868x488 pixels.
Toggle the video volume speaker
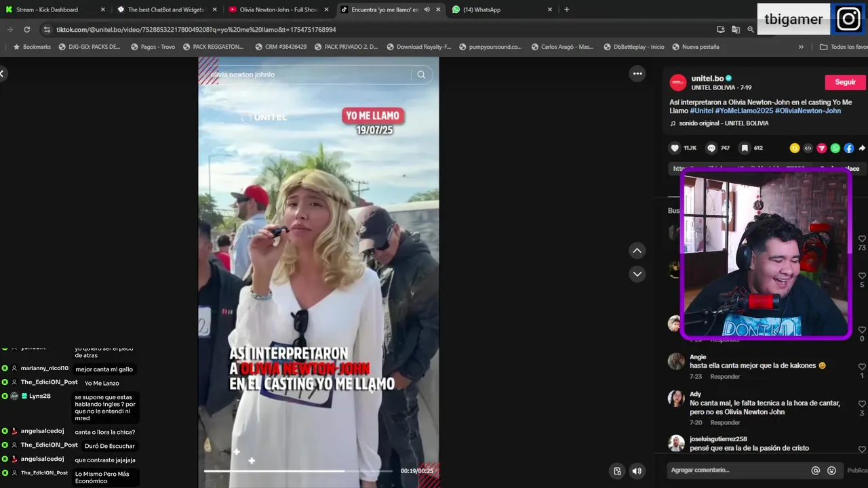point(636,471)
